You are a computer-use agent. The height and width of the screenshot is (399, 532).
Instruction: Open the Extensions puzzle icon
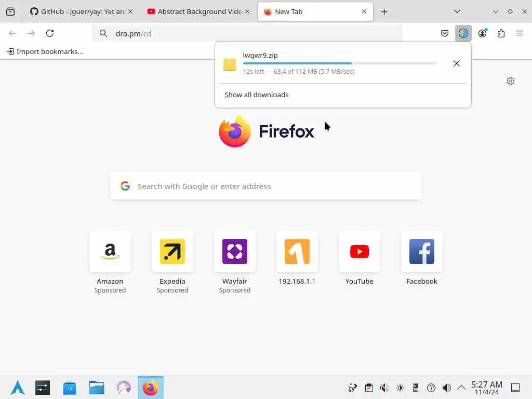[501, 33]
